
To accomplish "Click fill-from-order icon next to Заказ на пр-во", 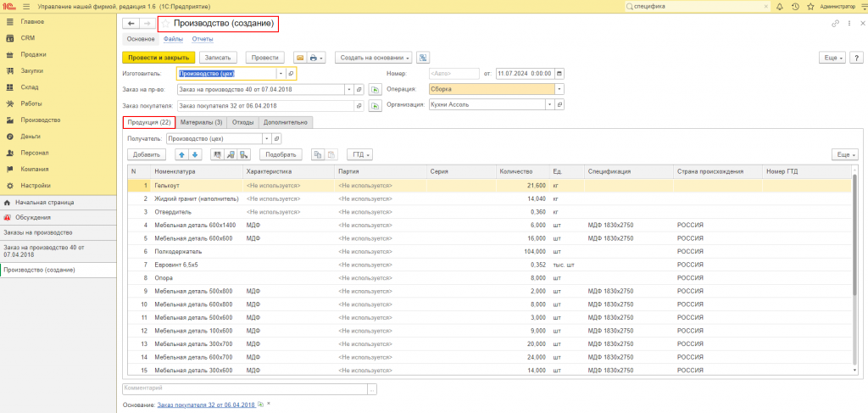I will click(x=376, y=90).
